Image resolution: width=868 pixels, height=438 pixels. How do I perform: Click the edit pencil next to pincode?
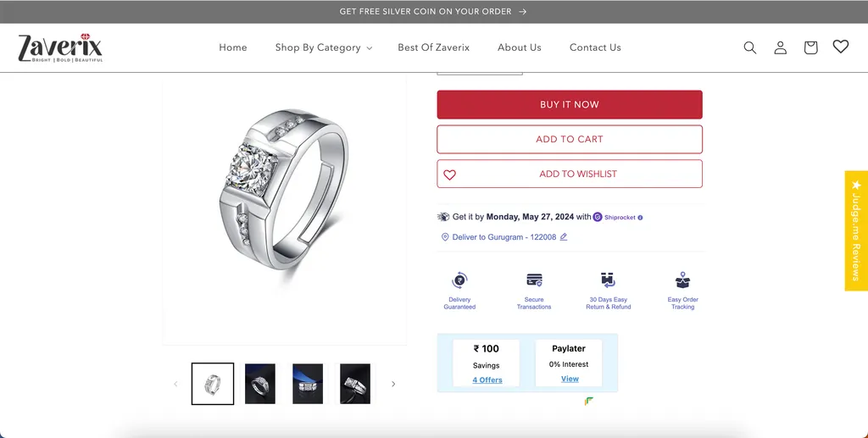[564, 237]
